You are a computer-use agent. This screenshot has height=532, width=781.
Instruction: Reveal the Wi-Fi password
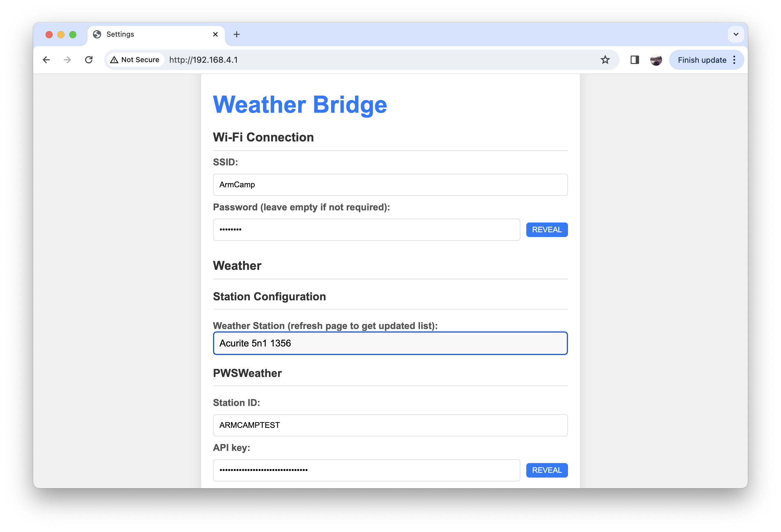pyautogui.click(x=547, y=230)
